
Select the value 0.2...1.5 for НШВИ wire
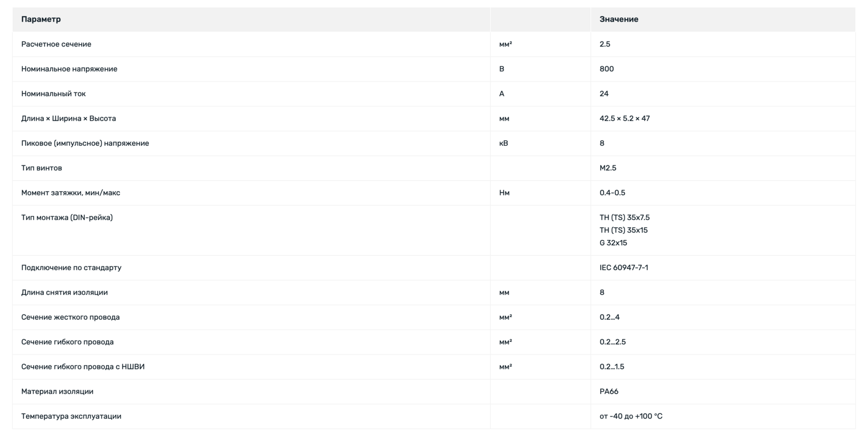[x=612, y=367]
